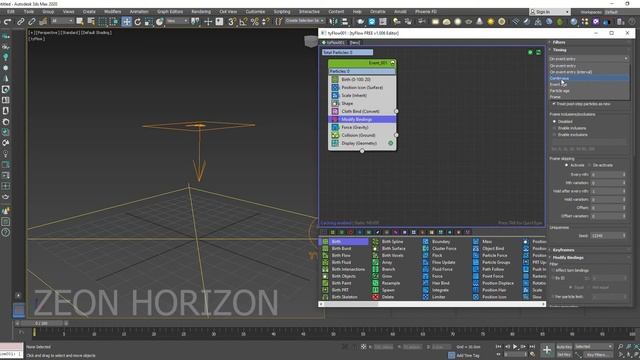Open the Rendering menu
The height and width of the screenshot is (360, 640).
click(x=201, y=12)
